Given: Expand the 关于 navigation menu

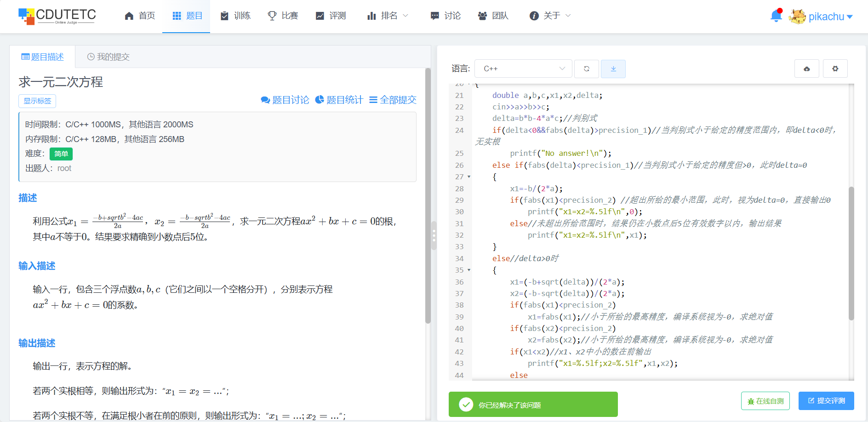Looking at the screenshot, I should coord(550,16).
